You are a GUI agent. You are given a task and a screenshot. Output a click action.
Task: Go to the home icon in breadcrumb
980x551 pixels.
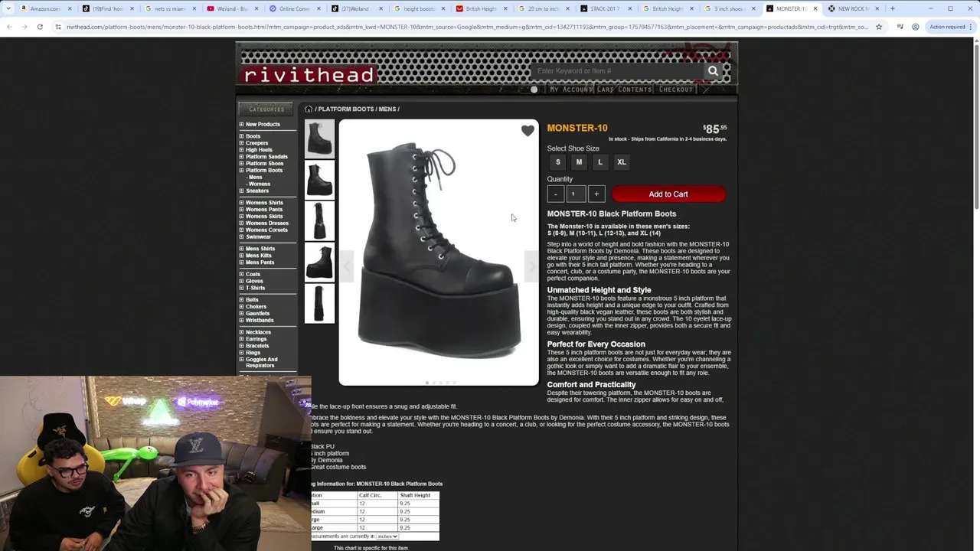tap(309, 109)
